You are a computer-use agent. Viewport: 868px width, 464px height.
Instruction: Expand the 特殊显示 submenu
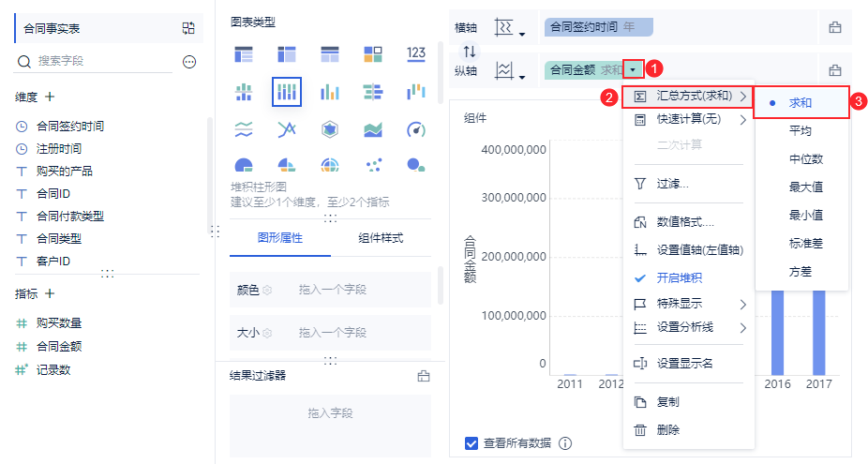[x=689, y=304]
